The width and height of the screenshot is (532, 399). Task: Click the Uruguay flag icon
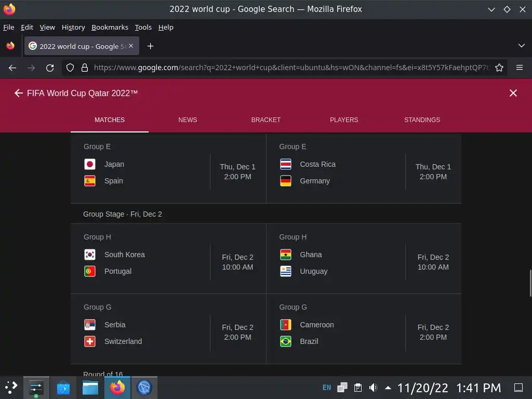tap(286, 271)
